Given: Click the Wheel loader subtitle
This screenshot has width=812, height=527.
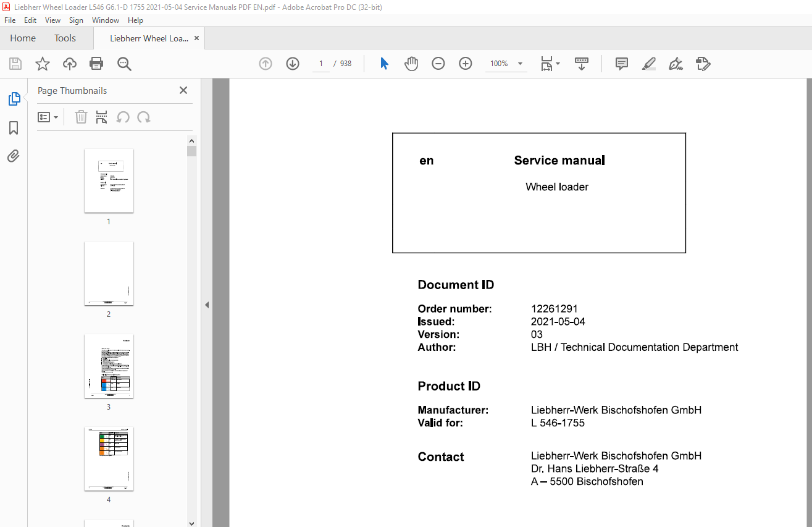Looking at the screenshot, I should [x=557, y=187].
